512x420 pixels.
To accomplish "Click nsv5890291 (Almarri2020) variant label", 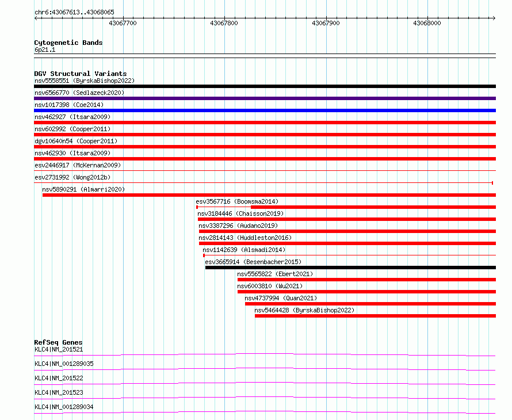I will tap(83, 189).
